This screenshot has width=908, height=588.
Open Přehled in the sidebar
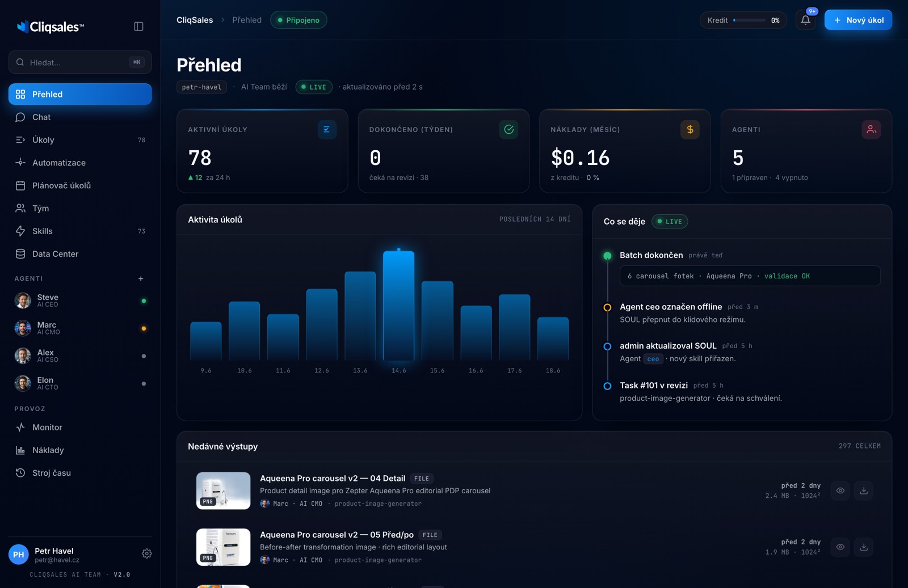pyautogui.click(x=80, y=94)
